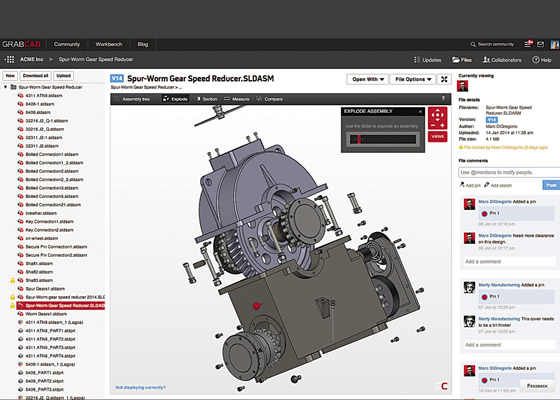Select oil-wheel.sldasm in file tree
Screen dimensions: 560x400
pyautogui.click(x=41, y=238)
